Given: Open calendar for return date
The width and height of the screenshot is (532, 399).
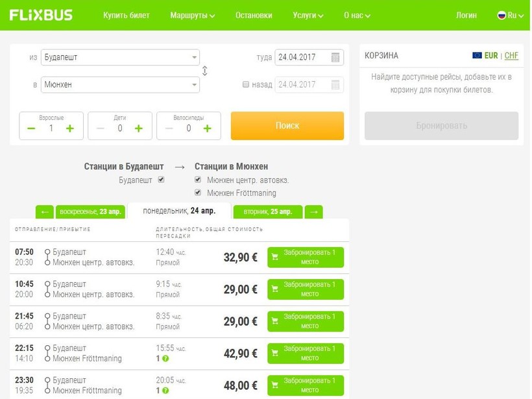Looking at the screenshot, I should (335, 84).
